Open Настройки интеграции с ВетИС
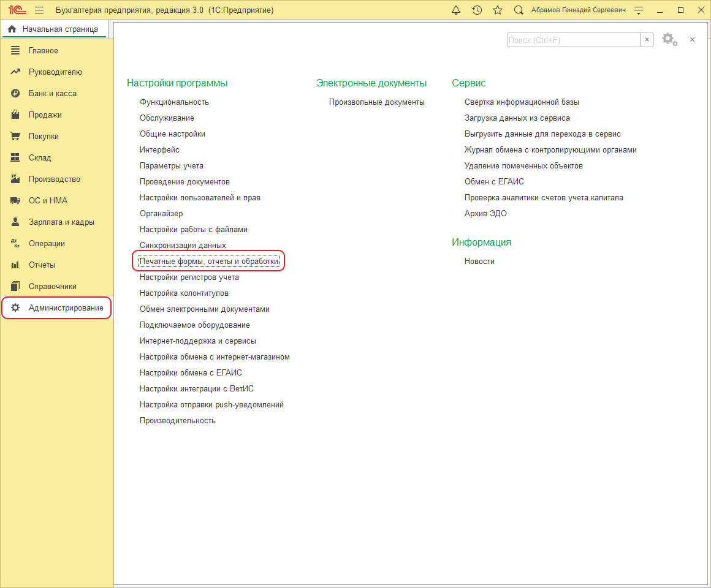This screenshot has width=711, height=588. click(196, 389)
